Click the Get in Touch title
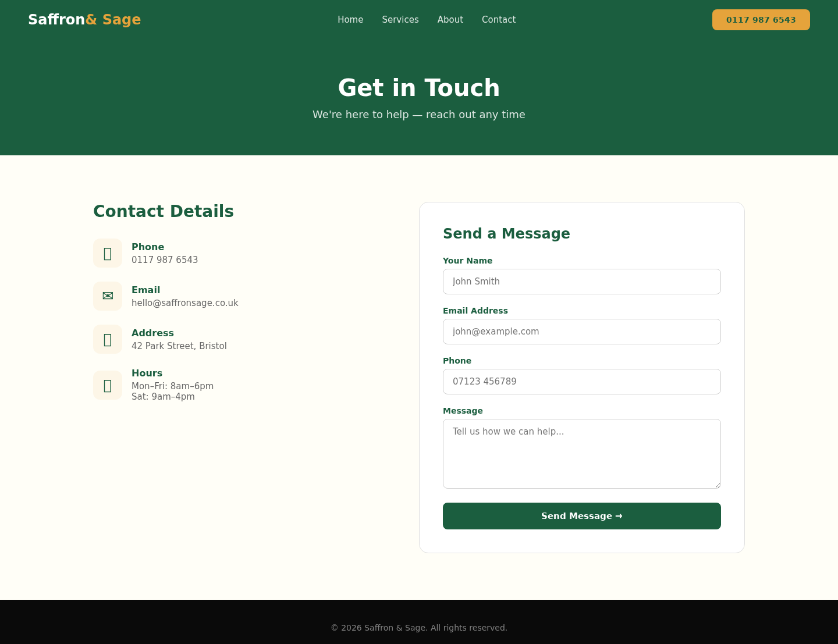The width and height of the screenshot is (838, 644). [x=419, y=88]
